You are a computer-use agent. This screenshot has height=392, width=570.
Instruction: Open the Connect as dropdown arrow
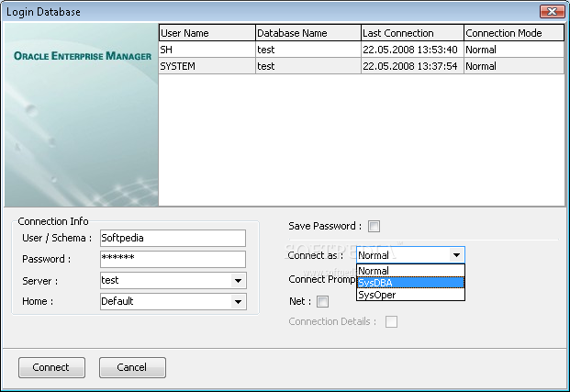[456, 255]
